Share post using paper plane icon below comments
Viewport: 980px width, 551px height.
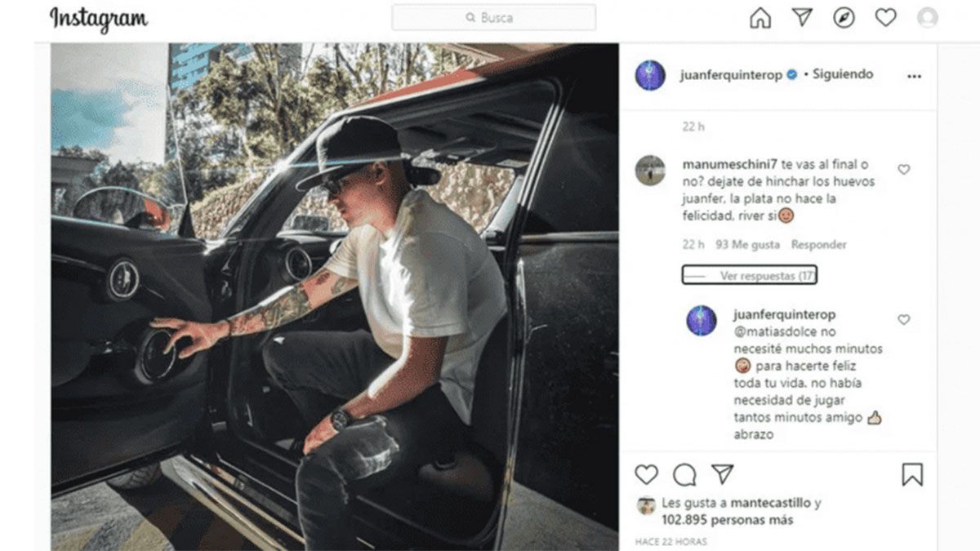coord(722,474)
